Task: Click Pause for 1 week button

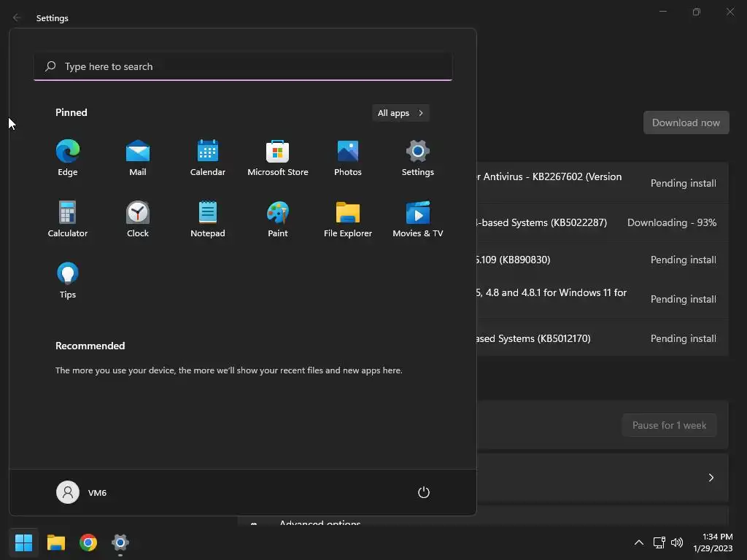Action: (669, 425)
